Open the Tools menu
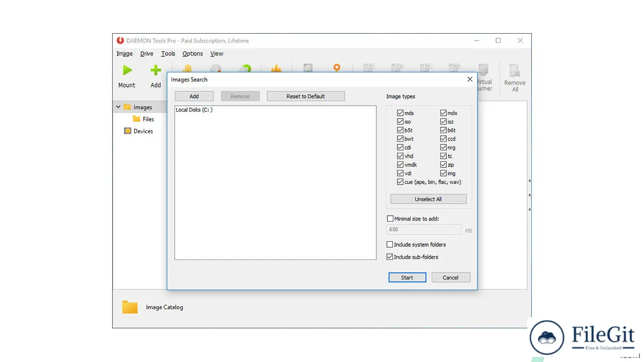Screen dimensions: 644x362 point(168,54)
